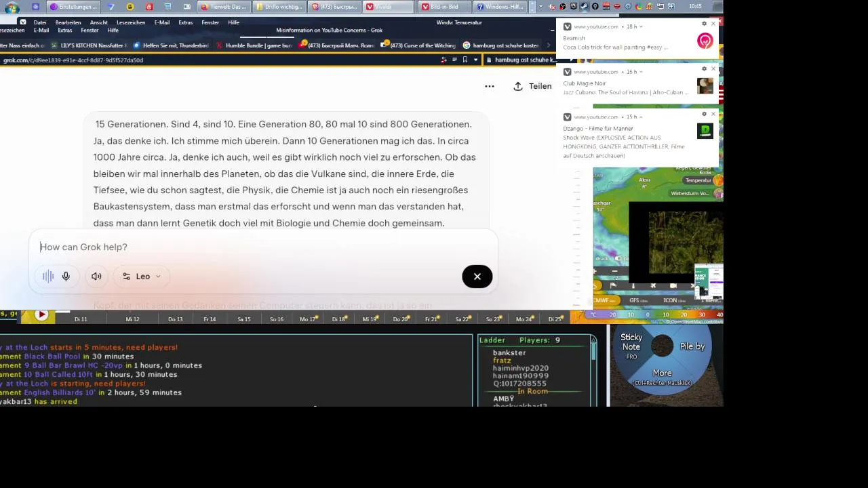This screenshot has width=868, height=488.
Task: Dismiss the Club Magie Noir notification
Action: coord(713,68)
